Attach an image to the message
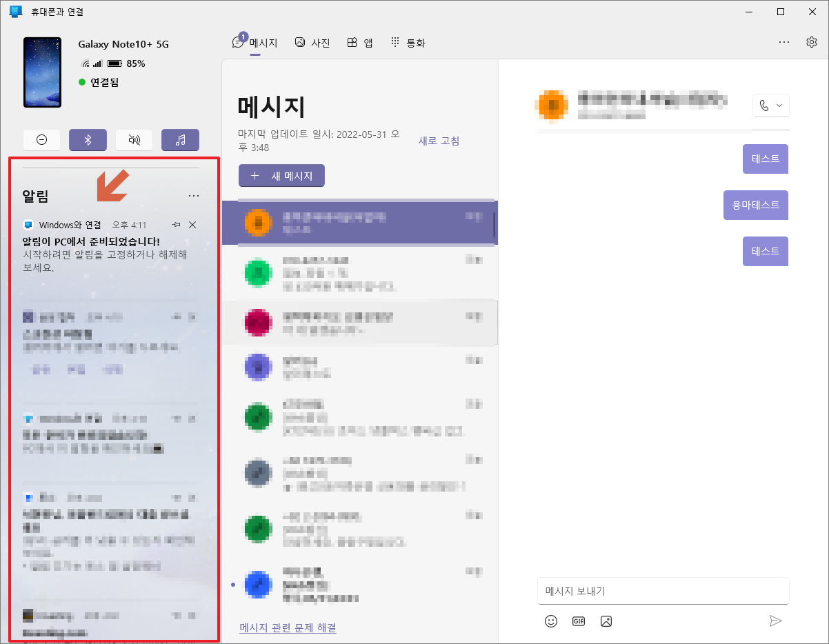Viewport: 829px width, 644px height. (x=606, y=621)
